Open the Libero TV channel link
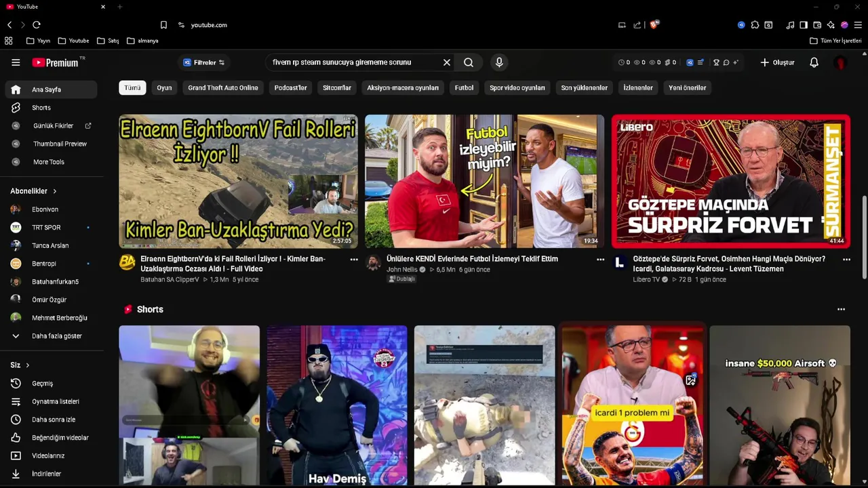The image size is (868, 488). click(646, 279)
